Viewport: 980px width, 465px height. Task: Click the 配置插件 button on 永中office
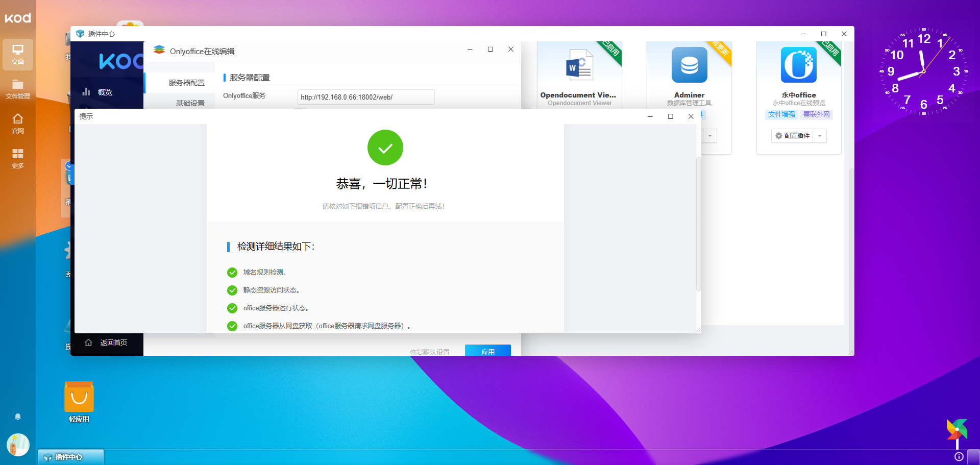pyautogui.click(x=792, y=136)
